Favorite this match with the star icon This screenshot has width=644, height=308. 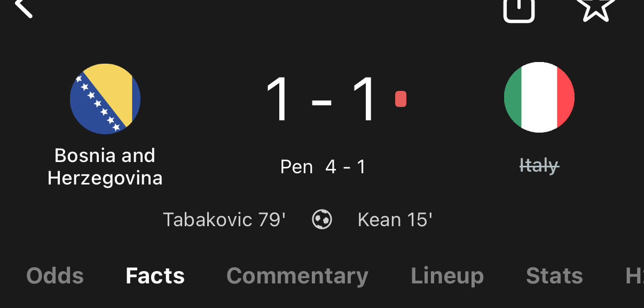pos(595,7)
